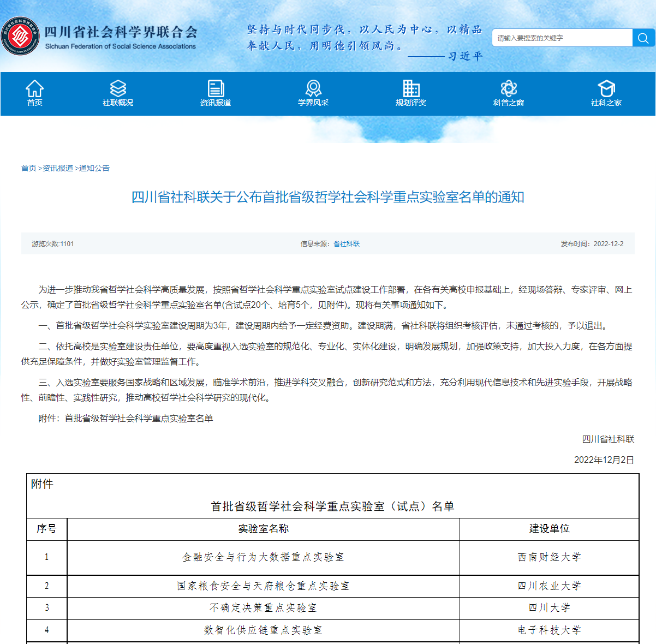
Task: Click the 西南财经大学 table cell
Action: click(549, 557)
